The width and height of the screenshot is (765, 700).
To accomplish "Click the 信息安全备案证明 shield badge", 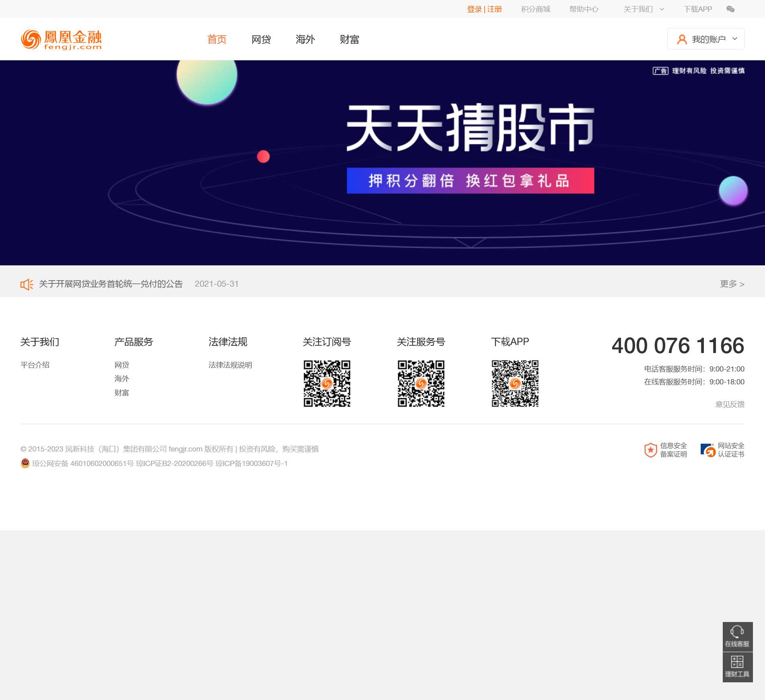I will click(x=666, y=450).
